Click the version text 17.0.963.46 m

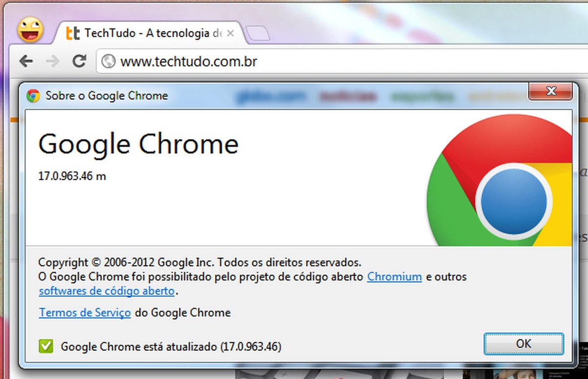(x=72, y=176)
